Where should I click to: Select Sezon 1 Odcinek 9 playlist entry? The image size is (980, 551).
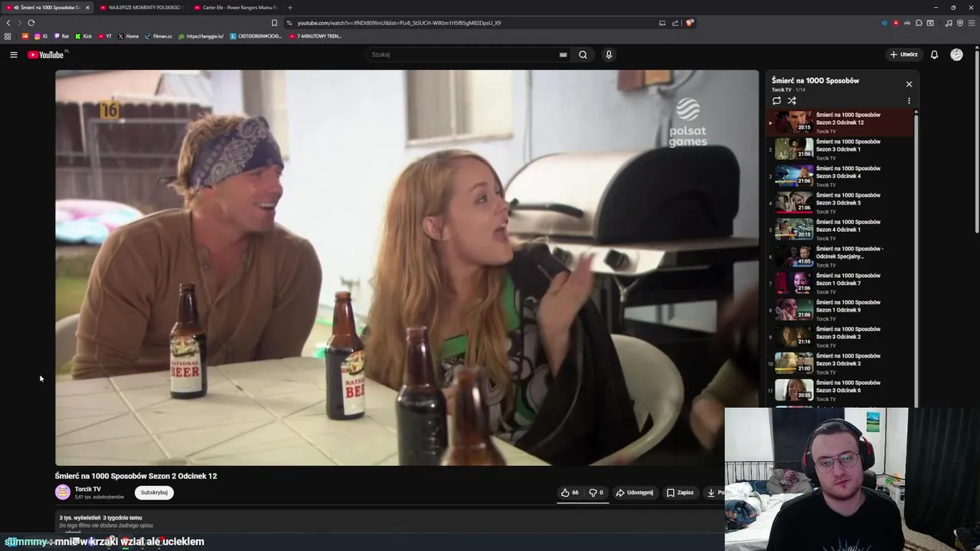coord(840,309)
